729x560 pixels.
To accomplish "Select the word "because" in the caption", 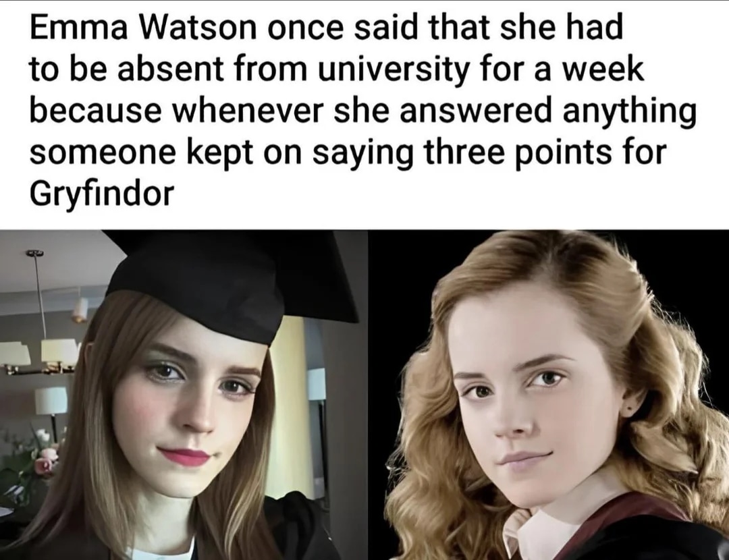I will [97, 111].
